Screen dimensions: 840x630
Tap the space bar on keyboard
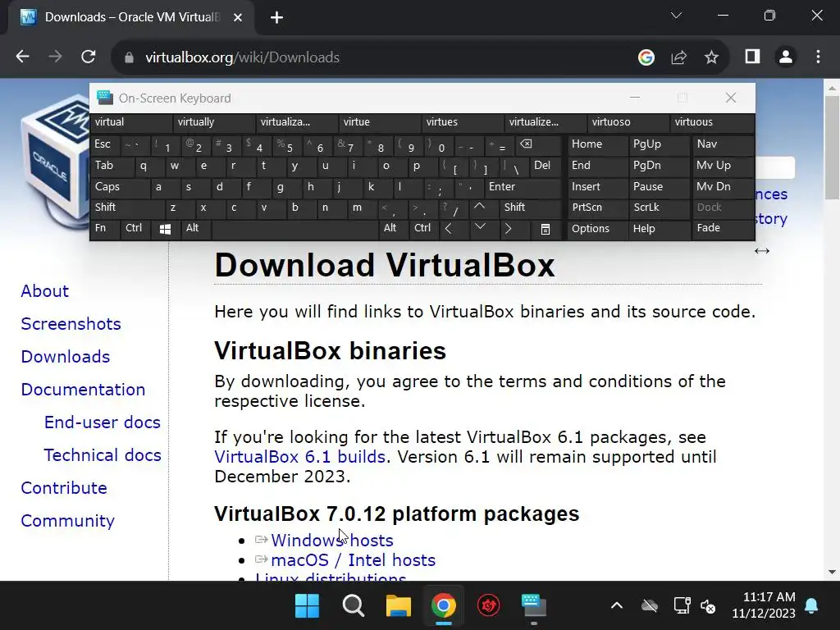(295, 230)
